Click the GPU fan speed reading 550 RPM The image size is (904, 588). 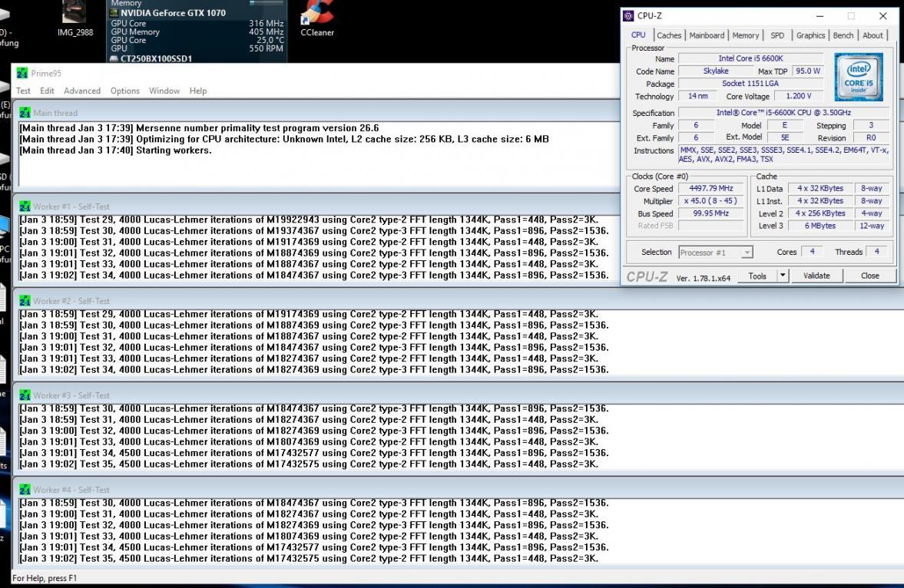[266, 48]
